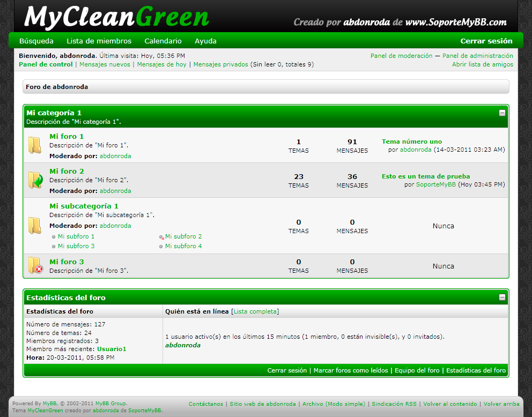Open Lista de miembros in navigation bar
This screenshot has height=417, width=532.
pyautogui.click(x=99, y=41)
